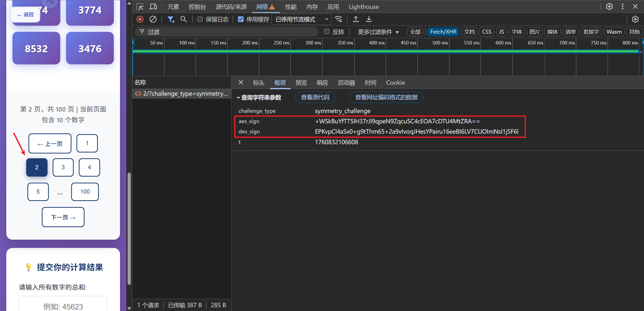Enable the 保留日志 checkbox

[200, 19]
